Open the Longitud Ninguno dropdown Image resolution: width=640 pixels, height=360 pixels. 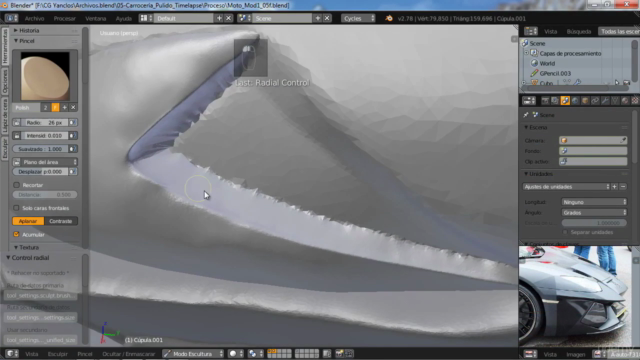click(594, 202)
